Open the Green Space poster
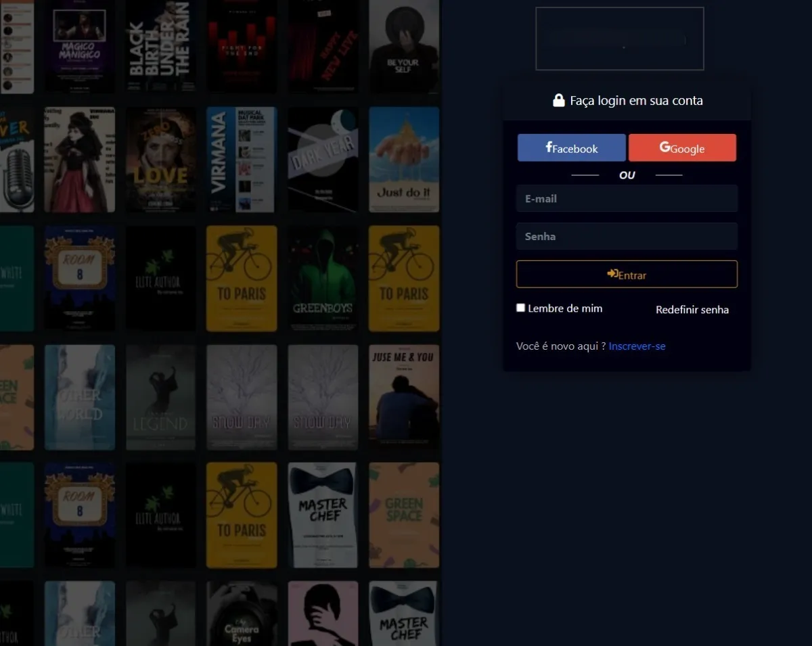 [x=404, y=515]
